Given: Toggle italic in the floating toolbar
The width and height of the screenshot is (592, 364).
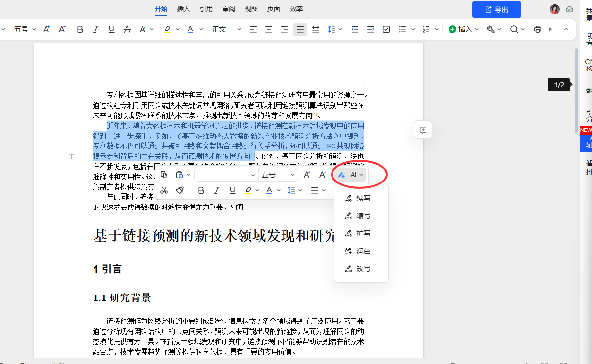Looking at the screenshot, I should click(x=217, y=190).
